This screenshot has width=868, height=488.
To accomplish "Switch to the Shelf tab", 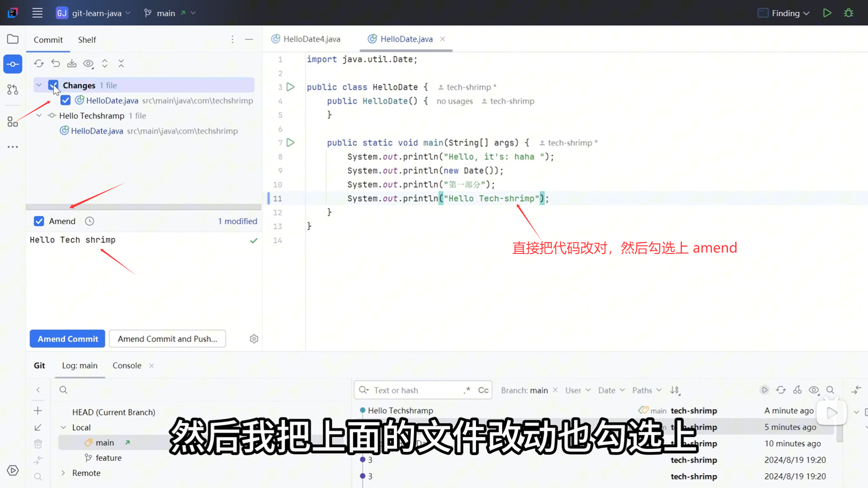I will [87, 40].
